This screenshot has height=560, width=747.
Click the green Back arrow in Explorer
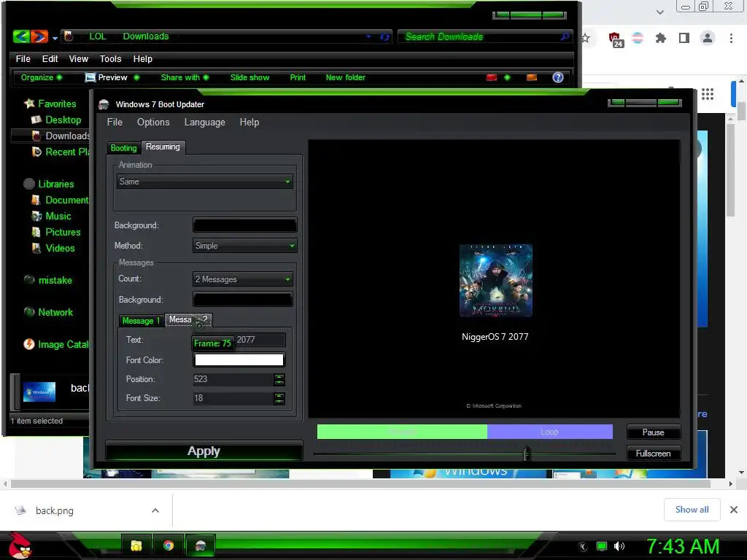pos(21,36)
